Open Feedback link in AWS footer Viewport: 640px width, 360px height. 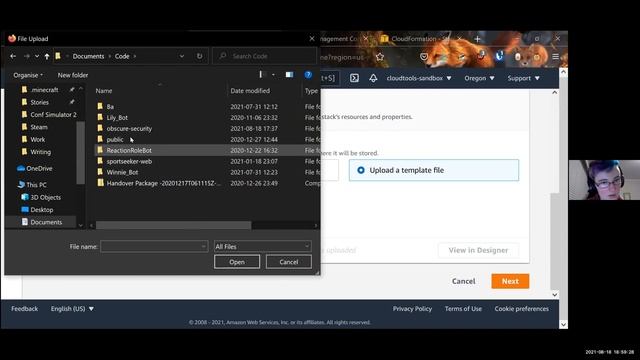click(x=24, y=309)
